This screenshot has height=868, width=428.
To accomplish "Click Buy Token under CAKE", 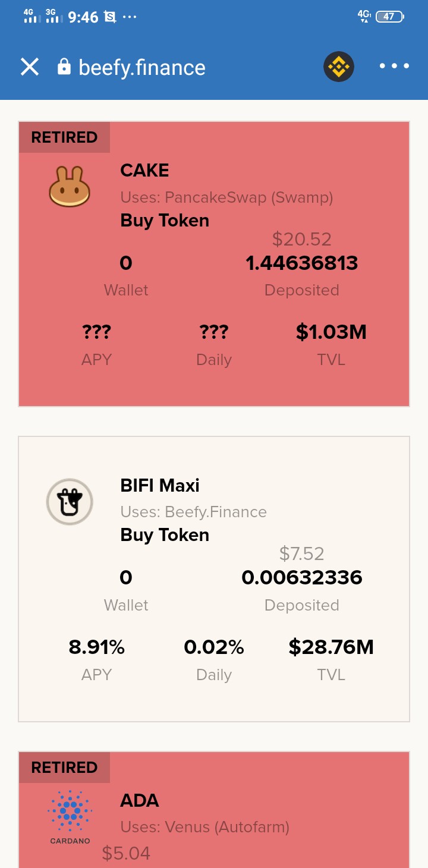I will coord(165,221).
